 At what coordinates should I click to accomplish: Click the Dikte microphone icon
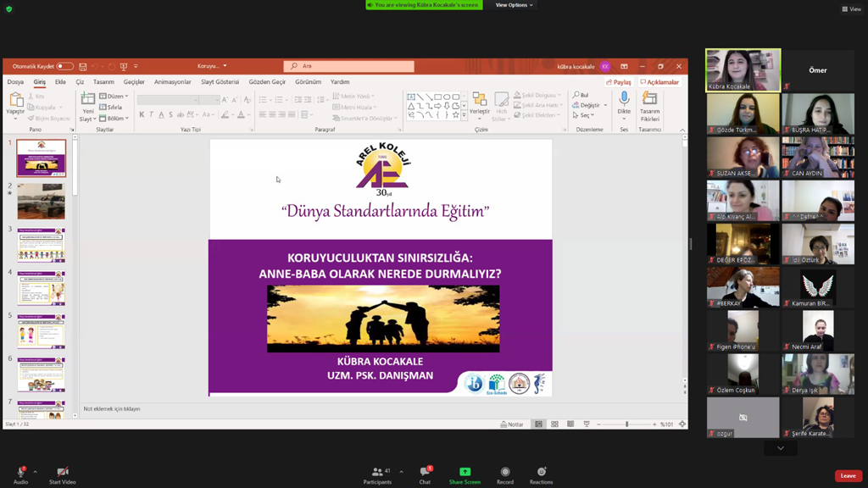[624, 101]
